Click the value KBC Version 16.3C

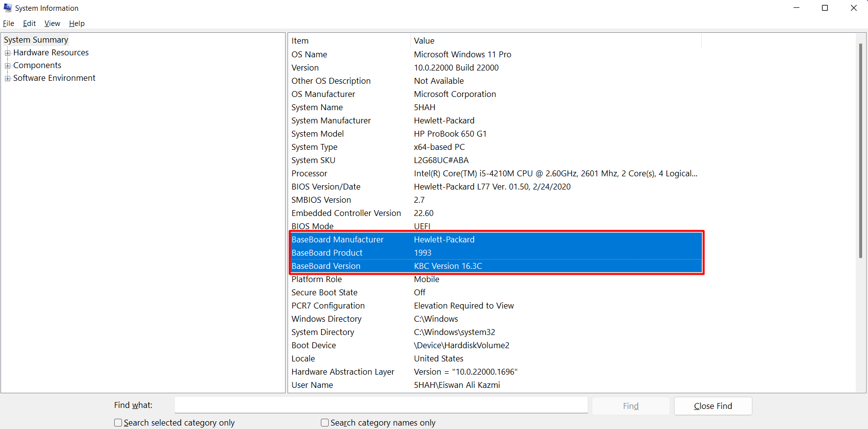[448, 266]
